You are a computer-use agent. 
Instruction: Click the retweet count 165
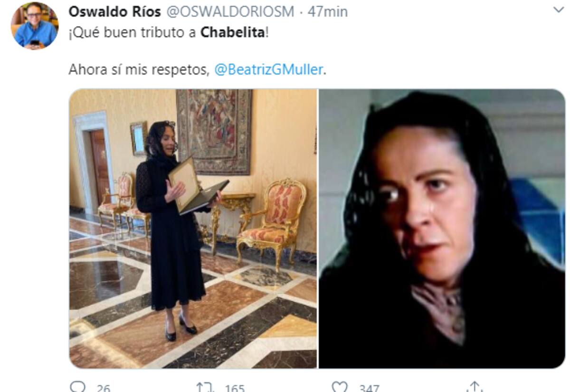point(234,389)
